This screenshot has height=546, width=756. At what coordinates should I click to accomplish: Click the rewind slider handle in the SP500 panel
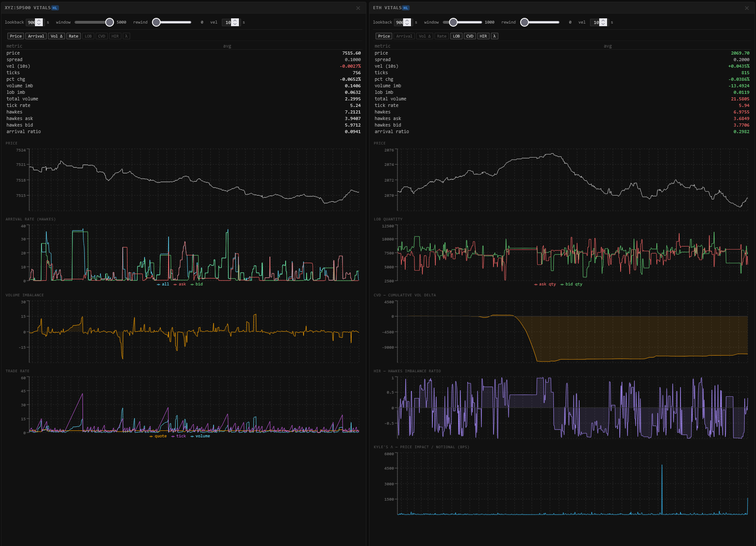[156, 22]
